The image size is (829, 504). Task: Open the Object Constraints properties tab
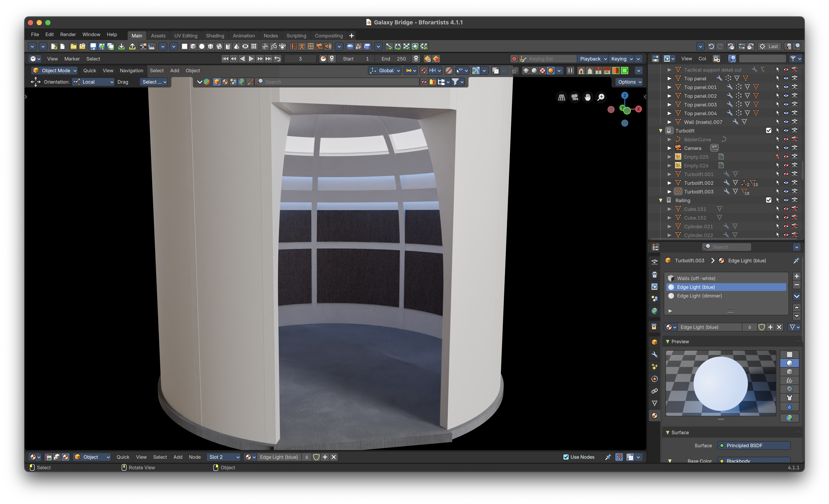coord(654,391)
